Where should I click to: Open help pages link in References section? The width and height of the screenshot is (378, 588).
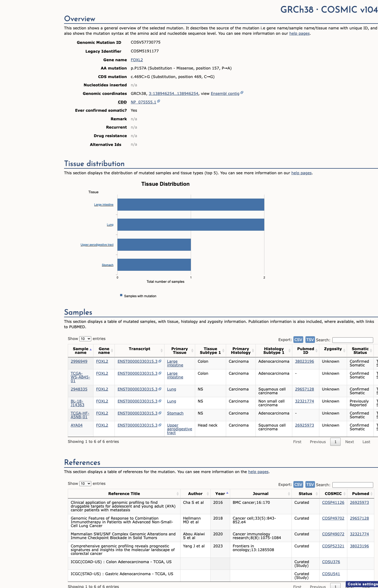click(258, 472)
